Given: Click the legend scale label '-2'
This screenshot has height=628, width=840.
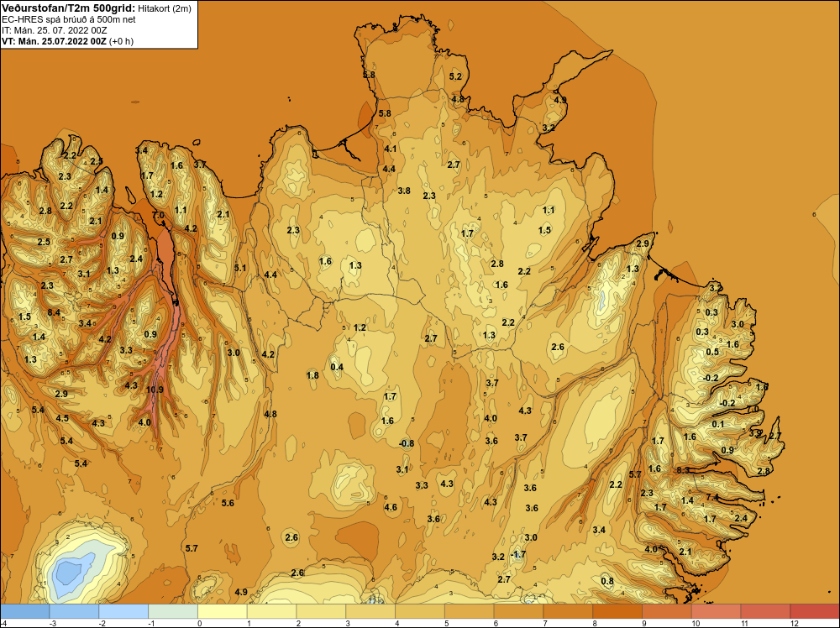Looking at the screenshot, I should (102, 623).
